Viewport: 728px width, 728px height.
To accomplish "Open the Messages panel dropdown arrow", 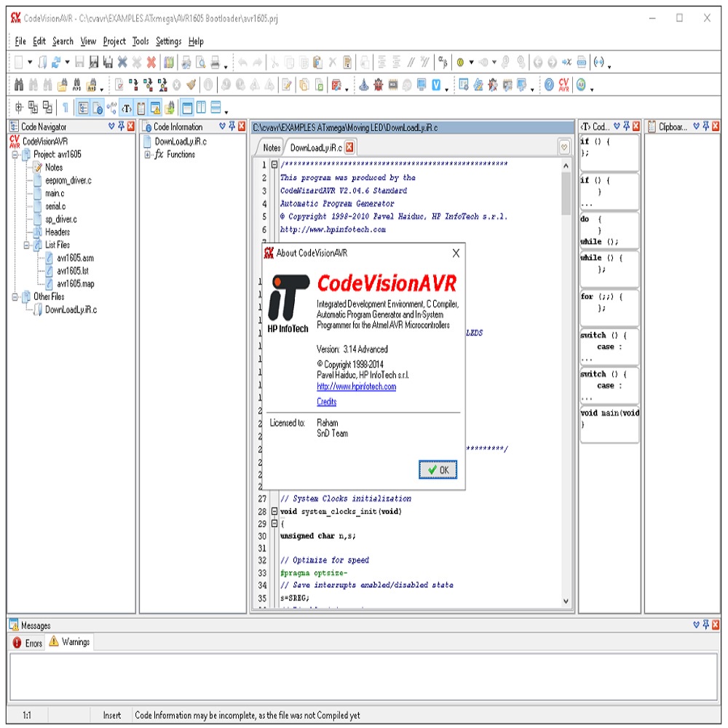I will [x=696, y=625].
